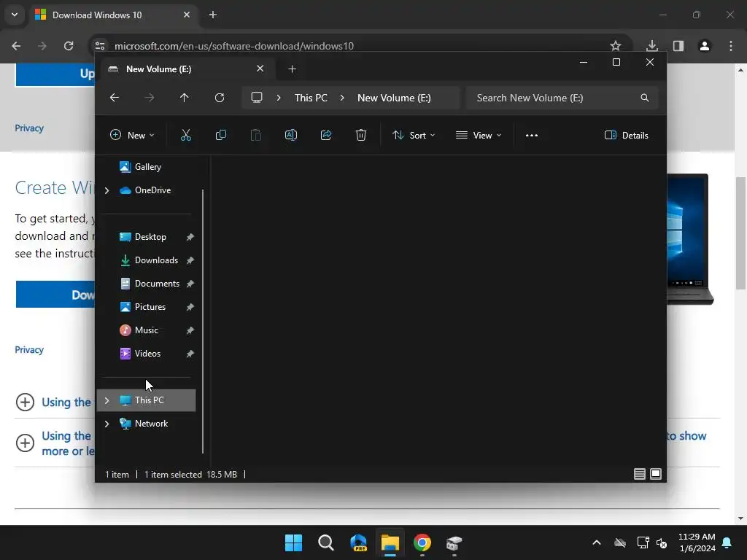Image resolution: width=747 pixels, height=560 pixels.
Task: Click the Paste clipboard icon in toolbar
Action: [256, 135]
